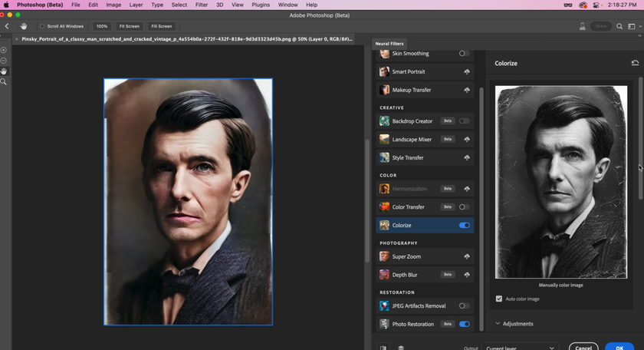Viewport: 644px width, 350px height.
Task: Click the layers preview icon at panel bottom
Action: pos(401,348)
